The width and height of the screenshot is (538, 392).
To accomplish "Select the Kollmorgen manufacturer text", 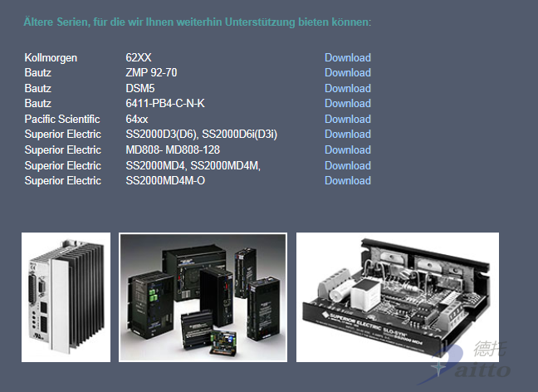I will 51,58.
